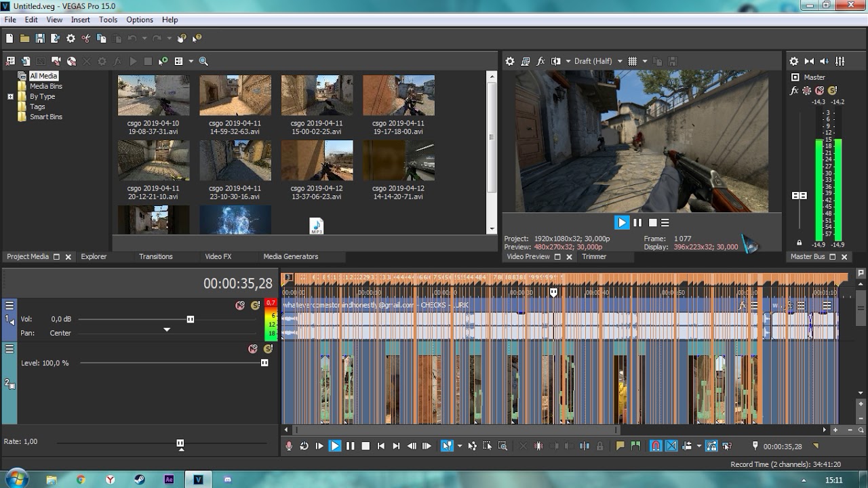Toggle preview on external monitor icon
Image resolution: width=868 pixels, height=488 pixels.
[x=526, y=61]
